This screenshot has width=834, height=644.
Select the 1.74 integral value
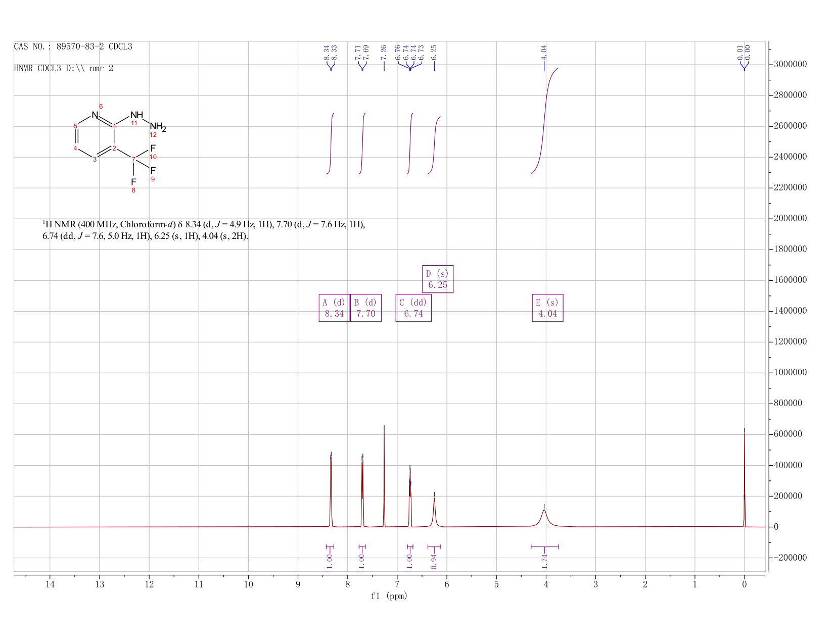pyautogui.click(x=544, y=561)
